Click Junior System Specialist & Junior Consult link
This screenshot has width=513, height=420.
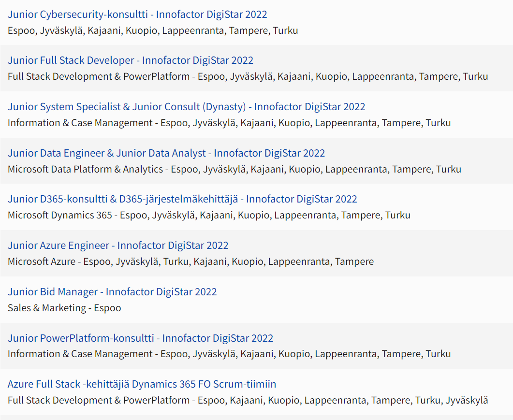tap(186, 107)
